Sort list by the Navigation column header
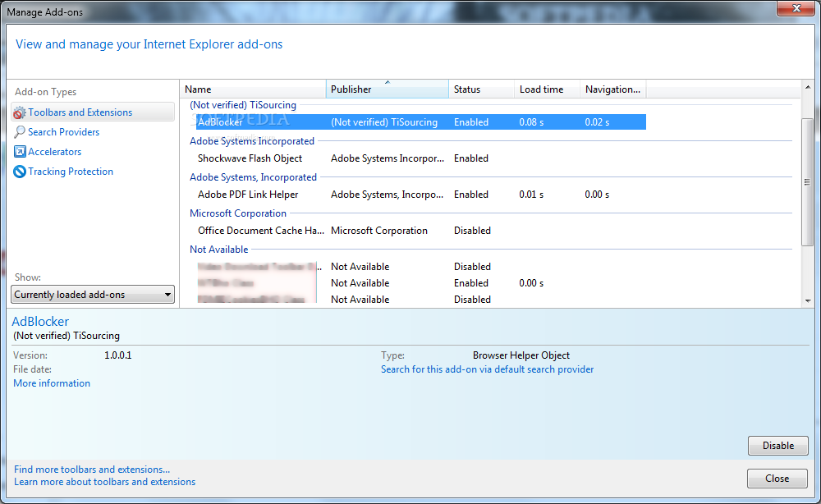This screenshot has height=504, width=821. tap(612, 89)
